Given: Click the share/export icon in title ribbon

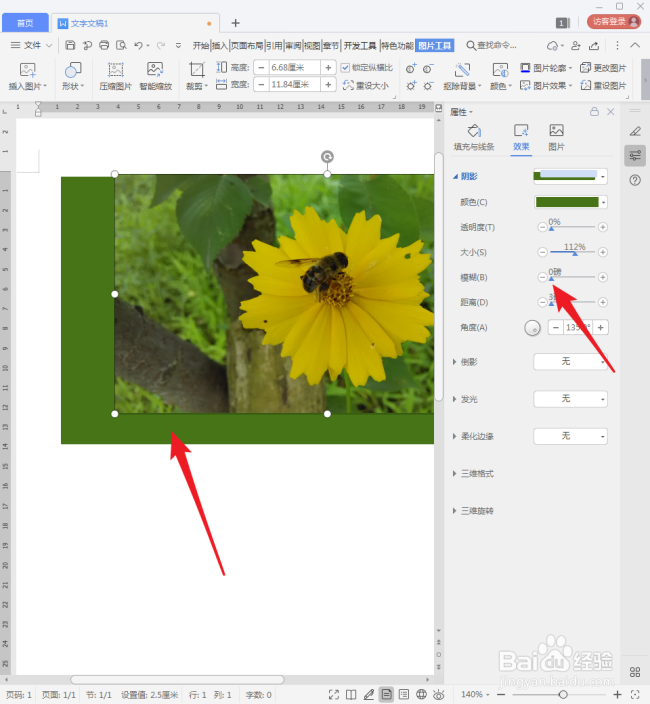Looking at the screenshot, I should point(594,45).
